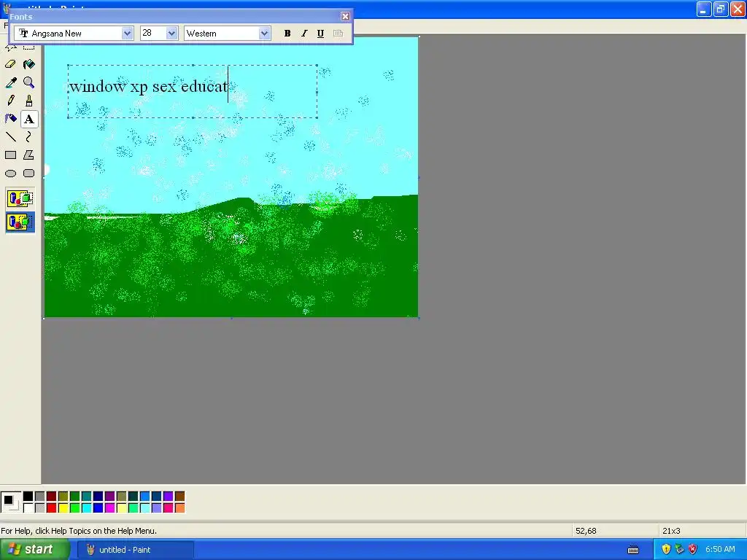Pick the white color swatch

(28, 508)
